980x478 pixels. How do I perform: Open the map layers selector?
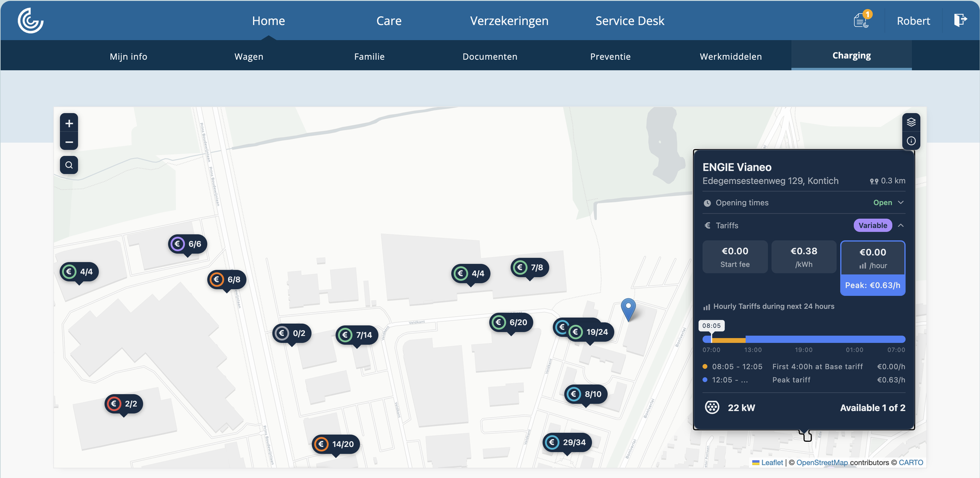tap(911, 122)
